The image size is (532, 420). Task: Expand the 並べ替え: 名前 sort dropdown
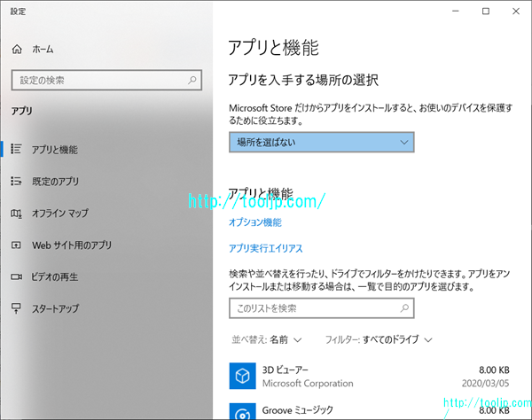click(267, 339)
